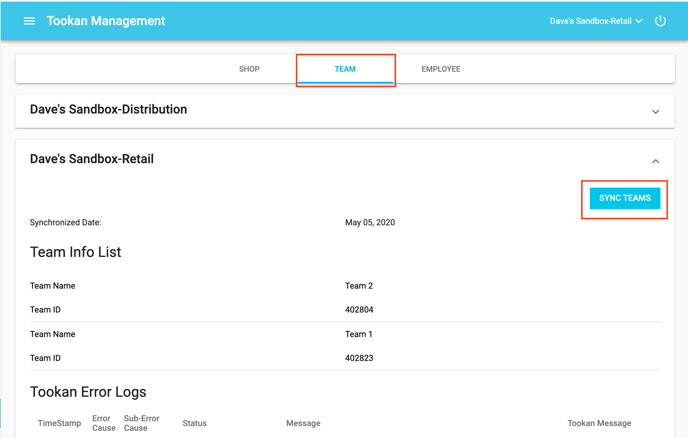Select the team ID 402804

coord(359,310)
